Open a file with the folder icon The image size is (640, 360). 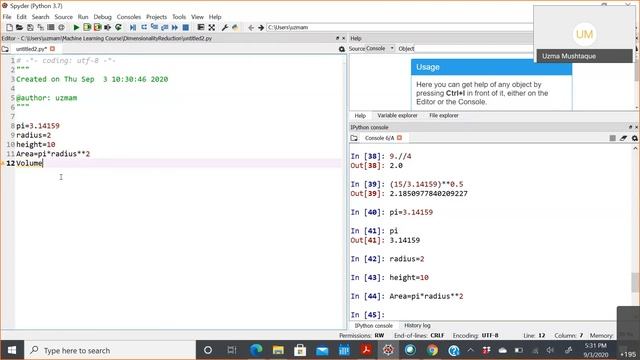point(19,27)
